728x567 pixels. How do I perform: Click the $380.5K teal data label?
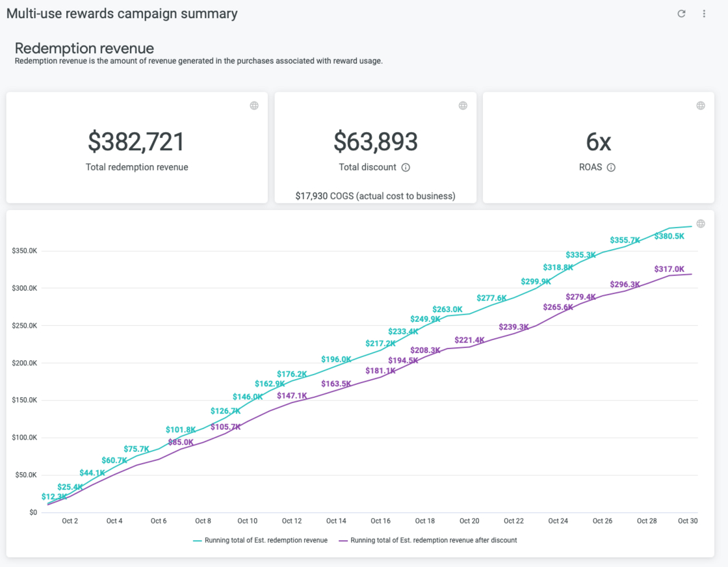tap(669, 236)
